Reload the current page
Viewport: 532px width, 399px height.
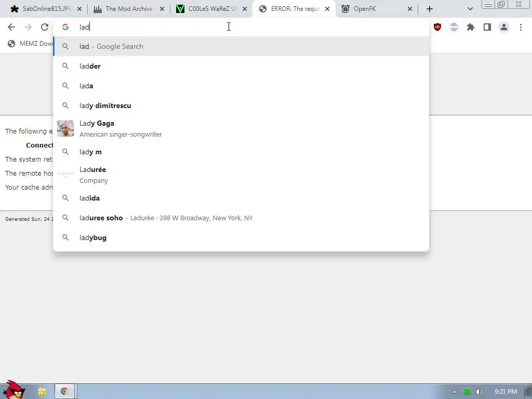(x=45, y=27)
